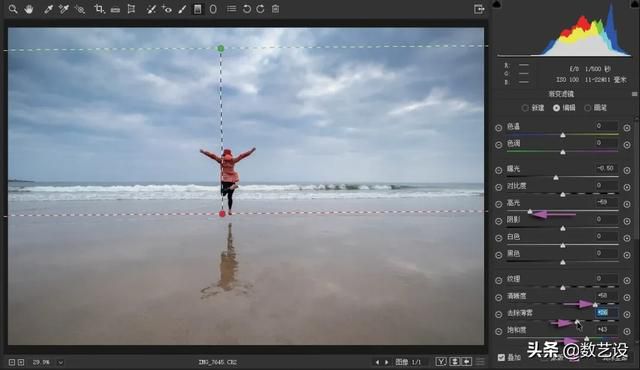
Task: Select the Straighten tool
Action: 115,9
